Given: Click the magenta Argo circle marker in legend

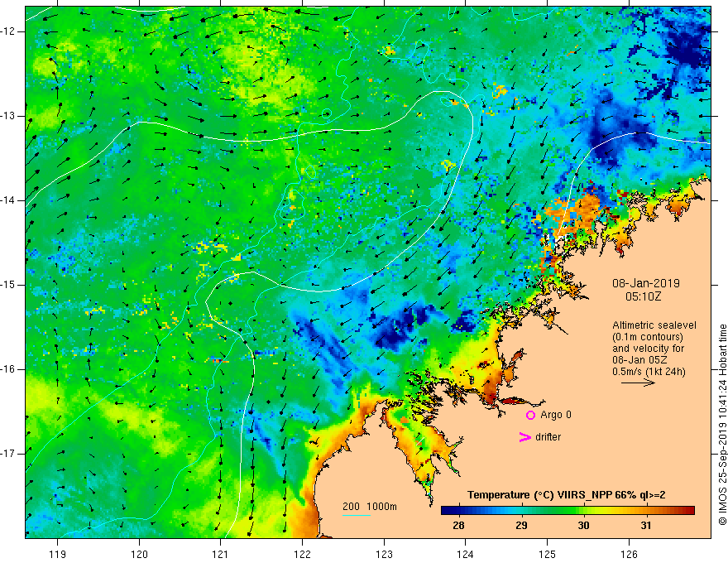Looking at the screenshot, I should tap(530, 416).
